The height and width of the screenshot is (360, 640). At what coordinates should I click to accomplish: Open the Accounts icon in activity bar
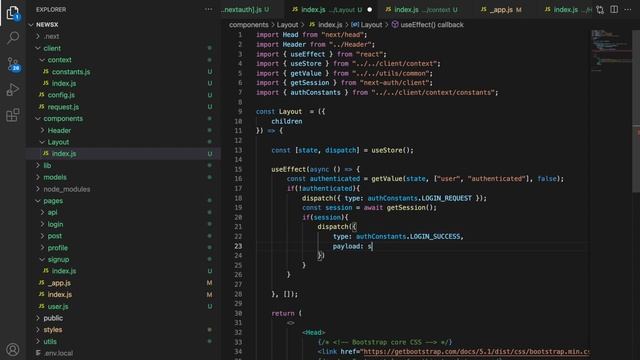[x=13, y=350]
